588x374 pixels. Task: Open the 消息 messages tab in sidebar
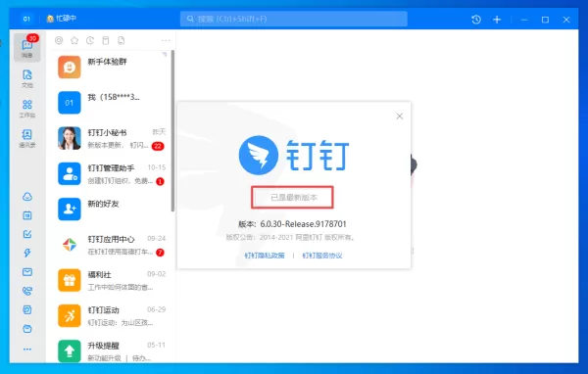27,47
